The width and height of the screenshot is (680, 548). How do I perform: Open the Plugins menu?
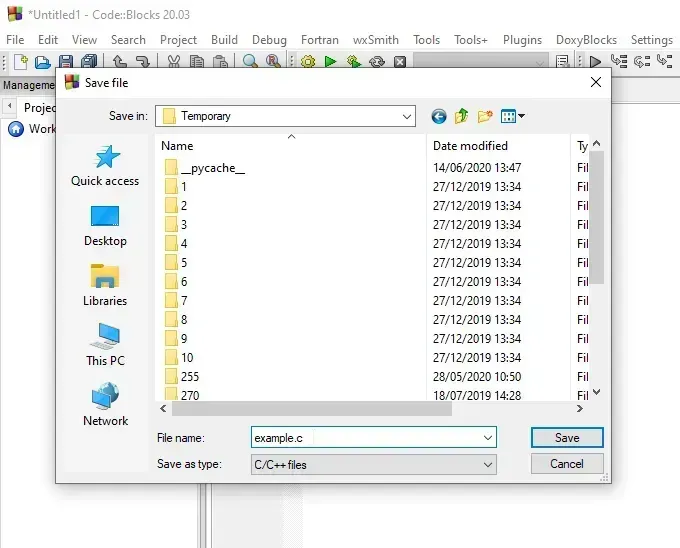click(x=522, y=40)
